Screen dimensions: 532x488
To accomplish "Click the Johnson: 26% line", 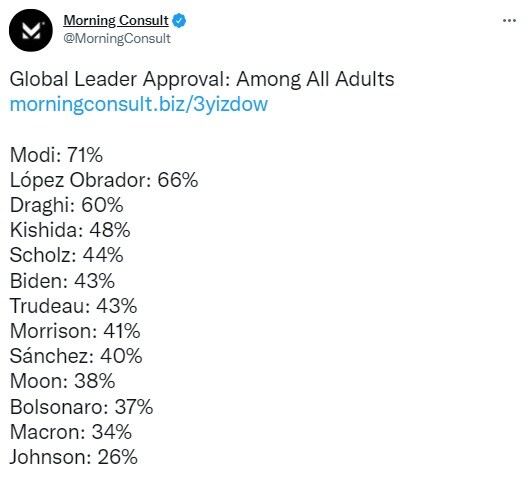I will [x=74, y=457].
